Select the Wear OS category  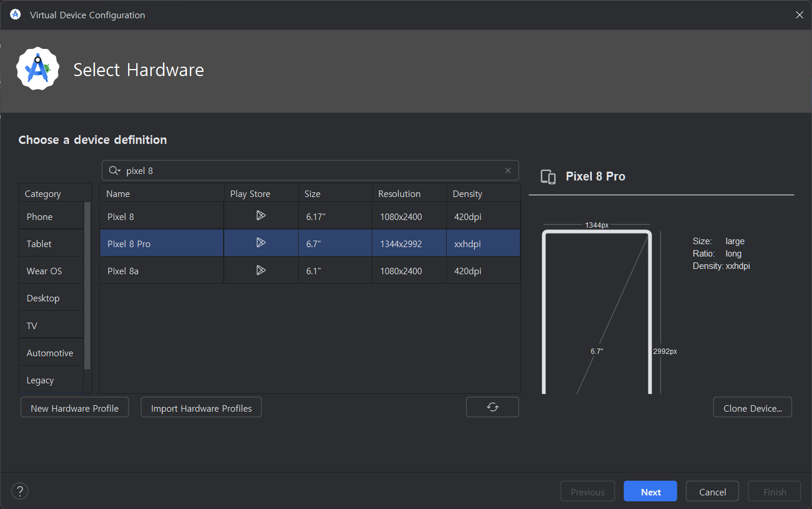(51, 271)
